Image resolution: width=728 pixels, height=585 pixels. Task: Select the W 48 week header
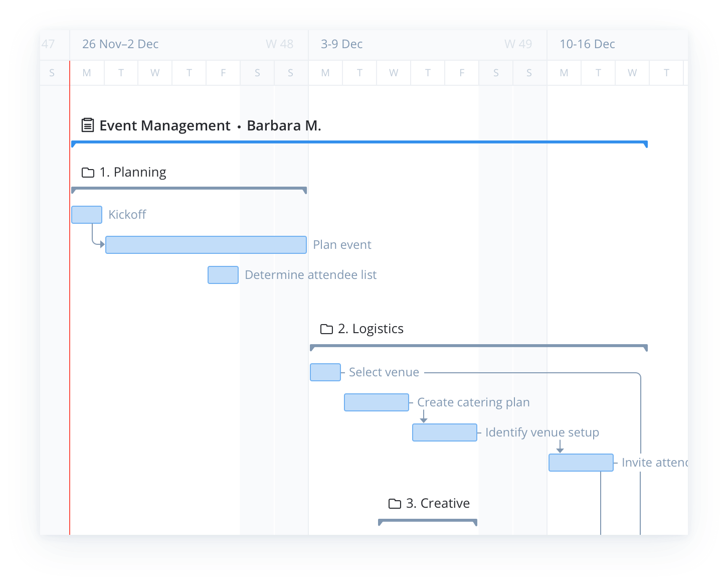pos(280,44)
